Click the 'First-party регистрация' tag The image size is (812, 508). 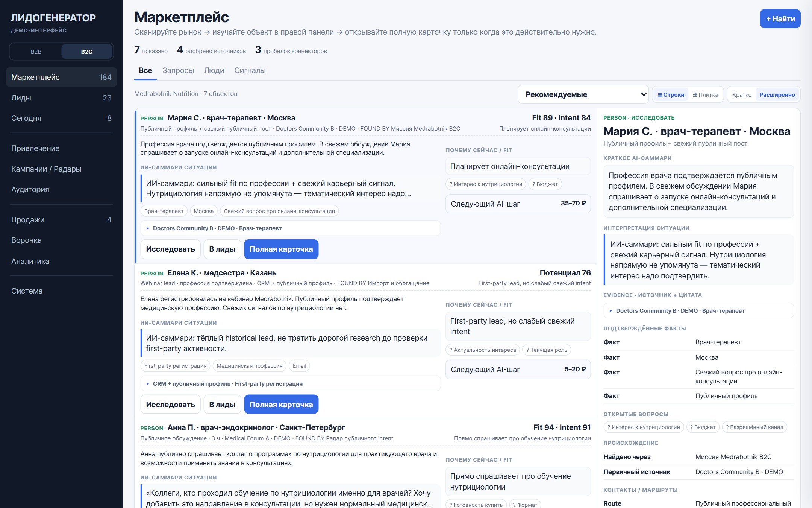[x=175, y=366]
